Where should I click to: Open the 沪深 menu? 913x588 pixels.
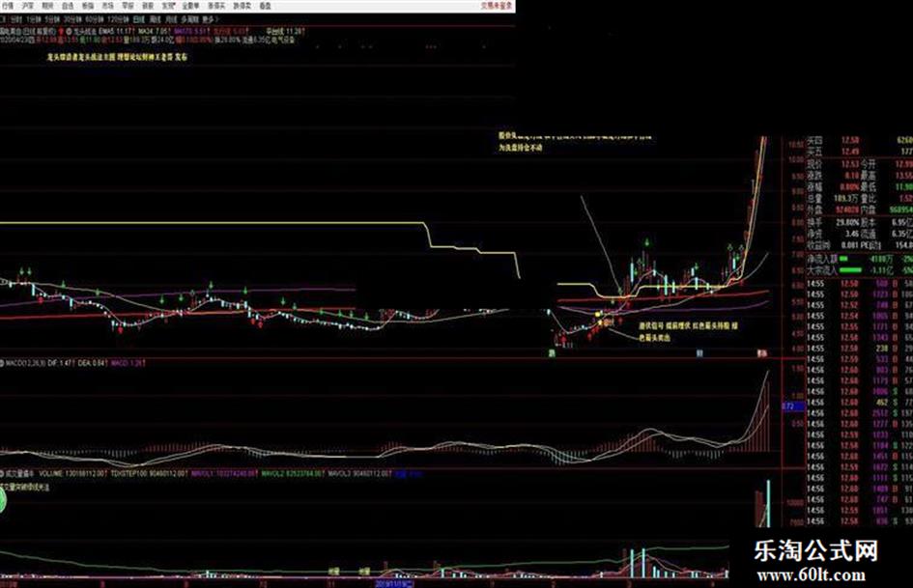28,6
